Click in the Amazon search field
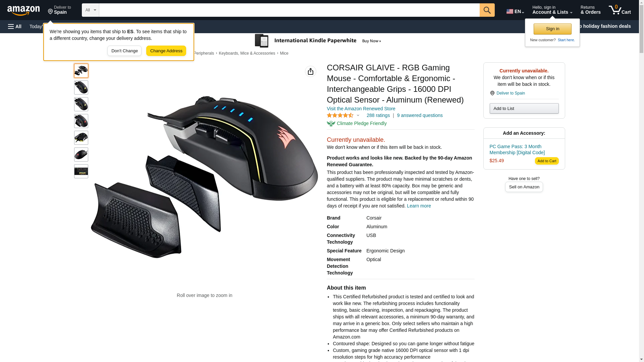 (x=289, y=10)
